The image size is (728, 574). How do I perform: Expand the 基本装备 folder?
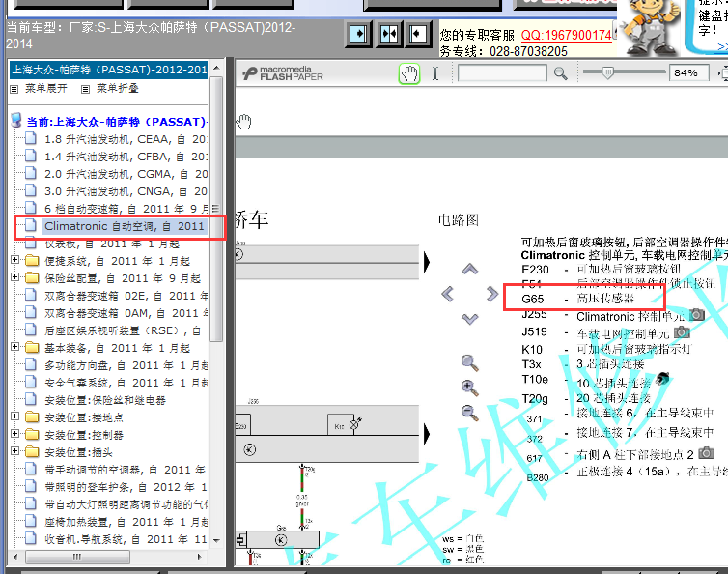click(x=14, y=347)
